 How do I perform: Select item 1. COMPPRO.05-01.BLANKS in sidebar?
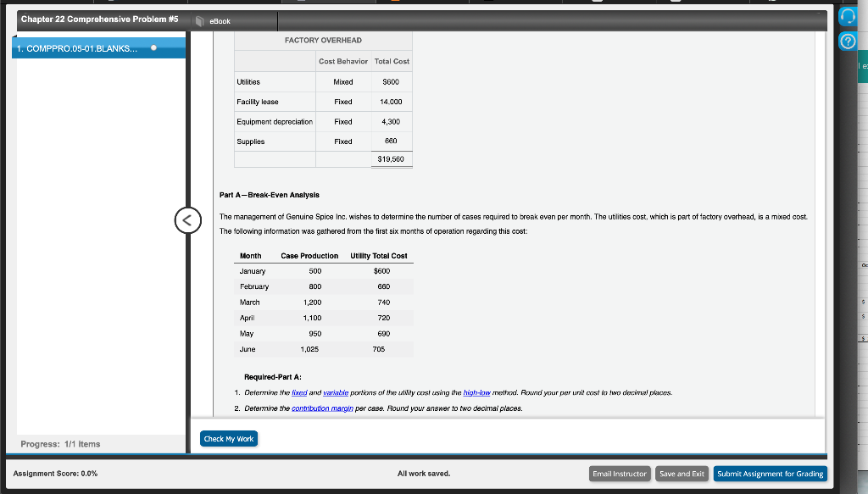point(98,48)
